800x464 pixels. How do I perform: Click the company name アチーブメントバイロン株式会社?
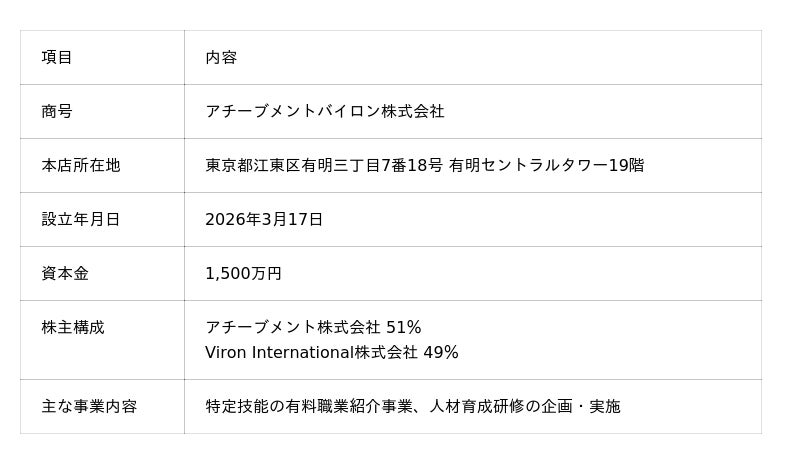click(x=324, y=112)
